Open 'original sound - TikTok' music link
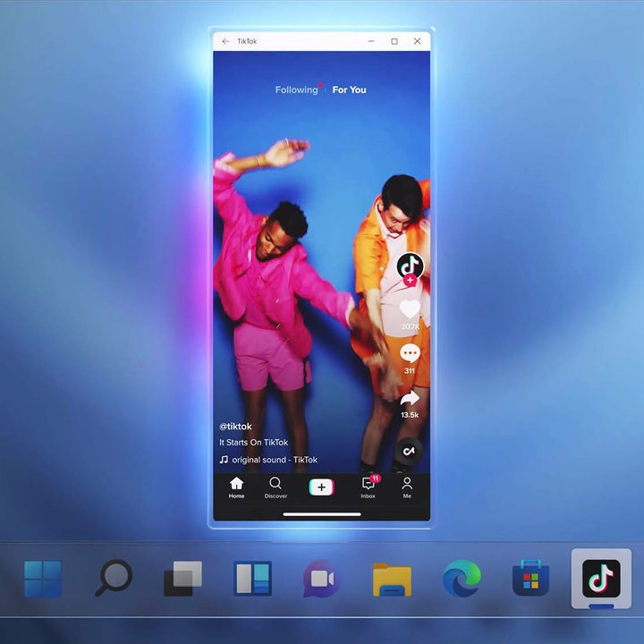 (275, 460)
